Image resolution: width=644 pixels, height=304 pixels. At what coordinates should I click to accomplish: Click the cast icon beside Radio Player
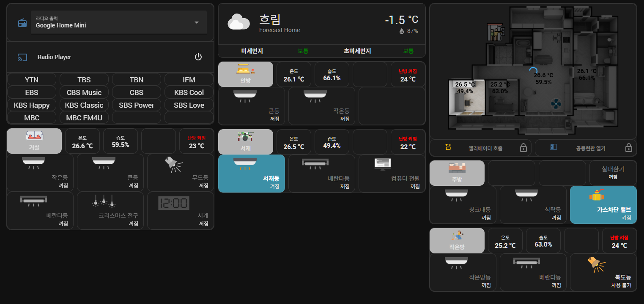tap(22, 57)
